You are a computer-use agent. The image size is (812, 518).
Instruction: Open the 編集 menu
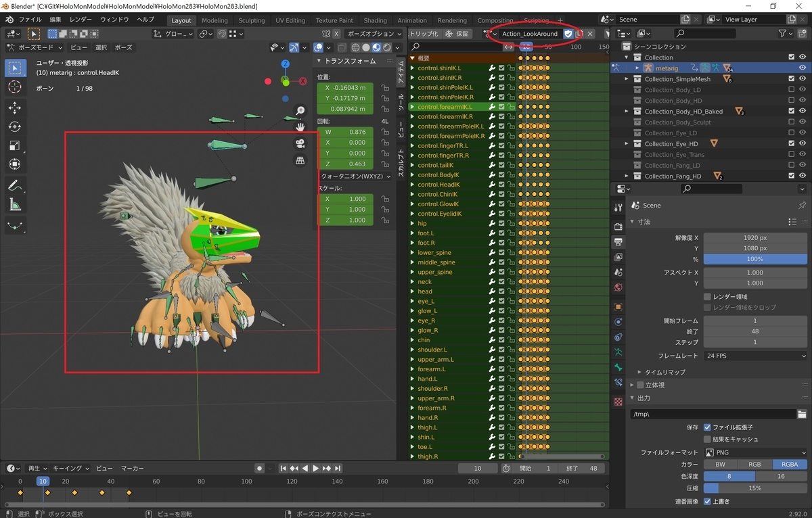(x=55, y=20)
